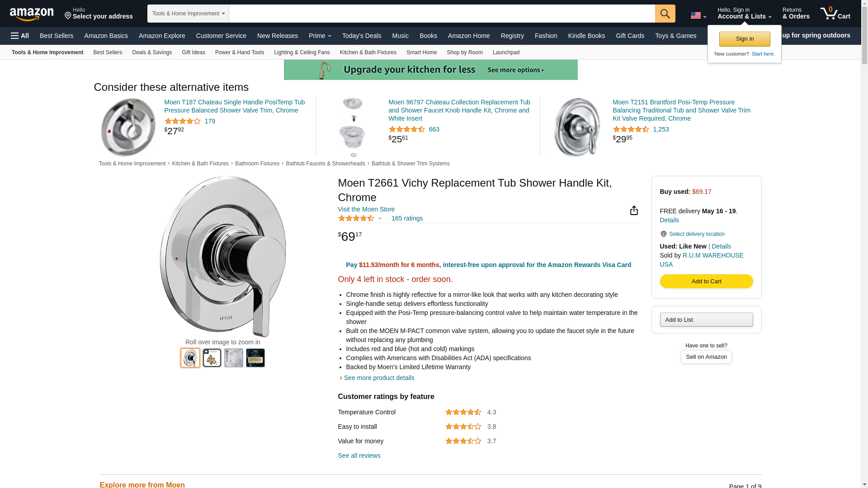Click the Amazon logo
The image size is (868, 488).
click(32, 14)
